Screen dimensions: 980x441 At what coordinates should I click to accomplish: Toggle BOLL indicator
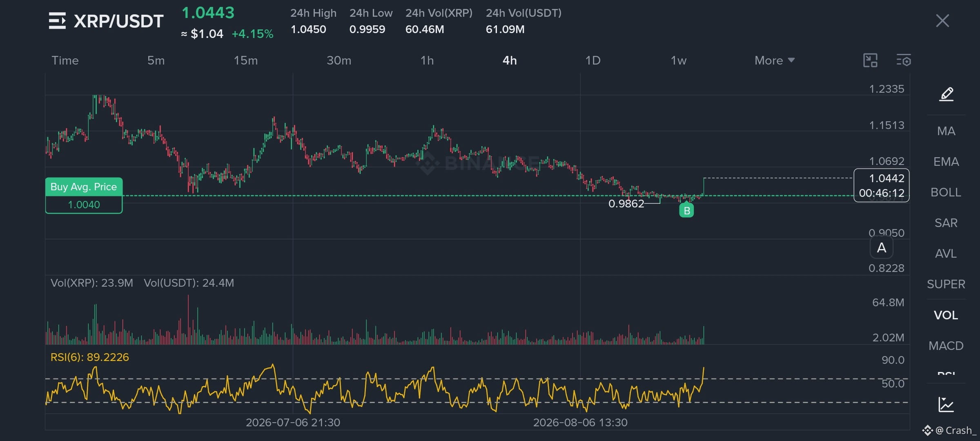click(946, 192)
